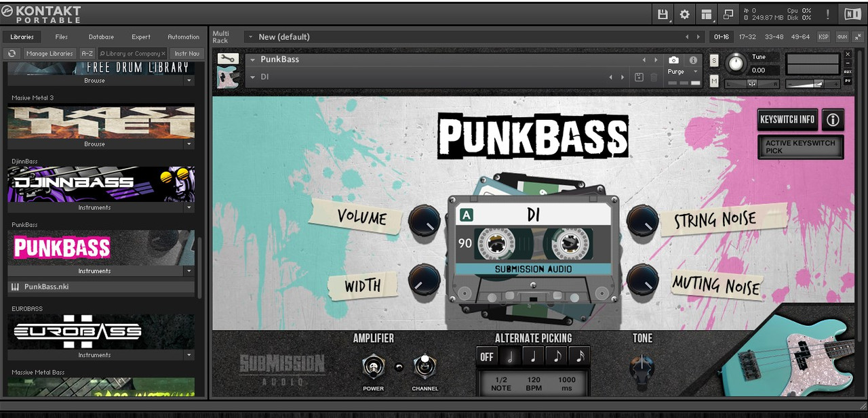Viewport: 868px width, 418px height.
Task: Show rack page 33-48
Action: 774,37
